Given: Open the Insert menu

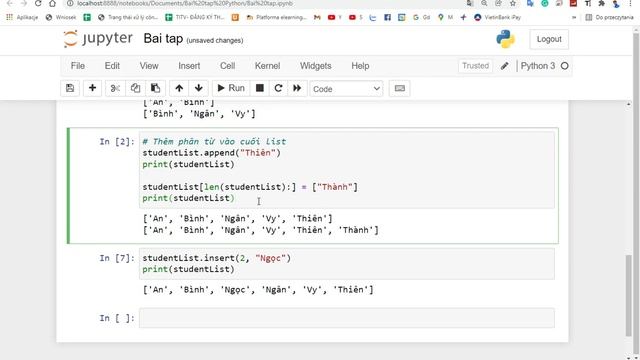Looking at the screenshot, I should click(x=189, y=66).
